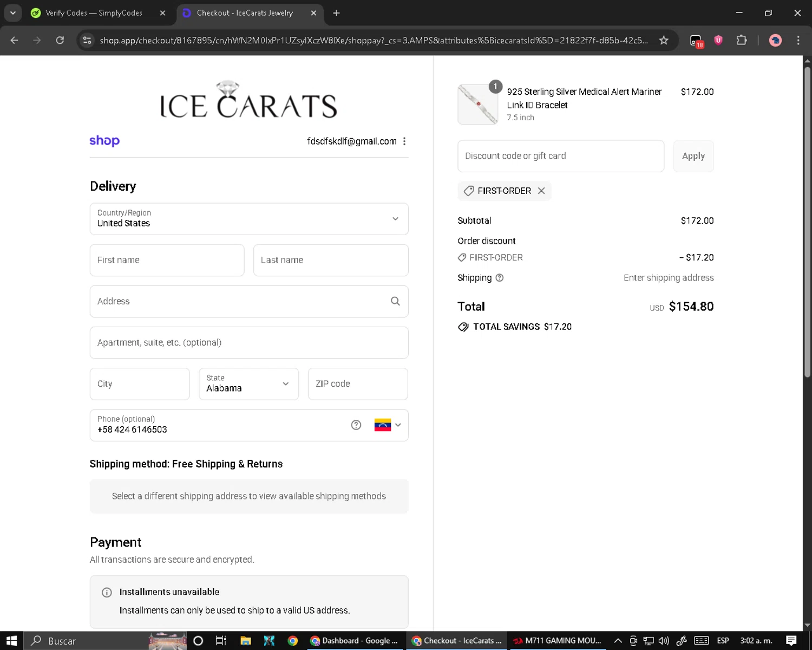
Task: Remove the FIRST-ORDER discount code
Action: 541,191
